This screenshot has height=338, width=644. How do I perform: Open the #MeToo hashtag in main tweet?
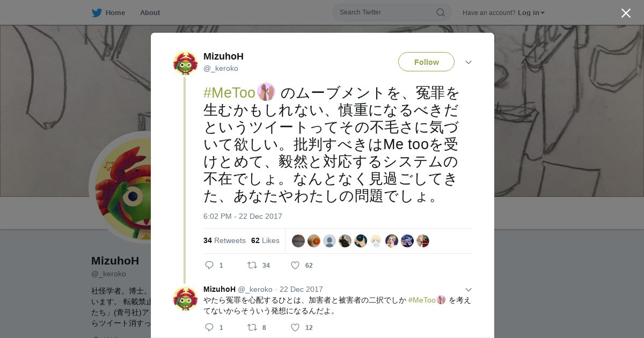[229, 93]
